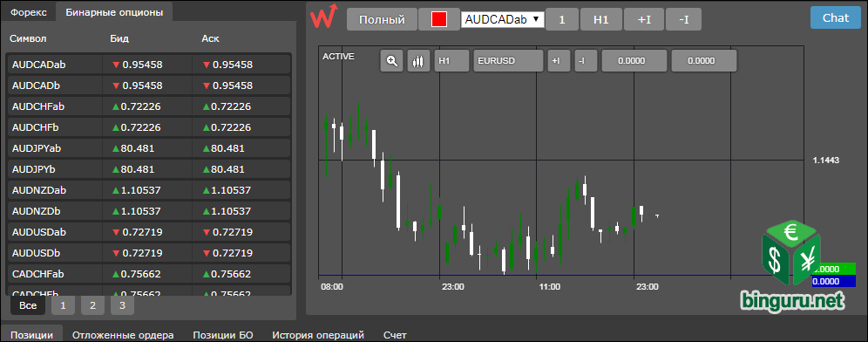Click the 1.1443 price level label
Screen dimensions: 868x342
[826, 161]
